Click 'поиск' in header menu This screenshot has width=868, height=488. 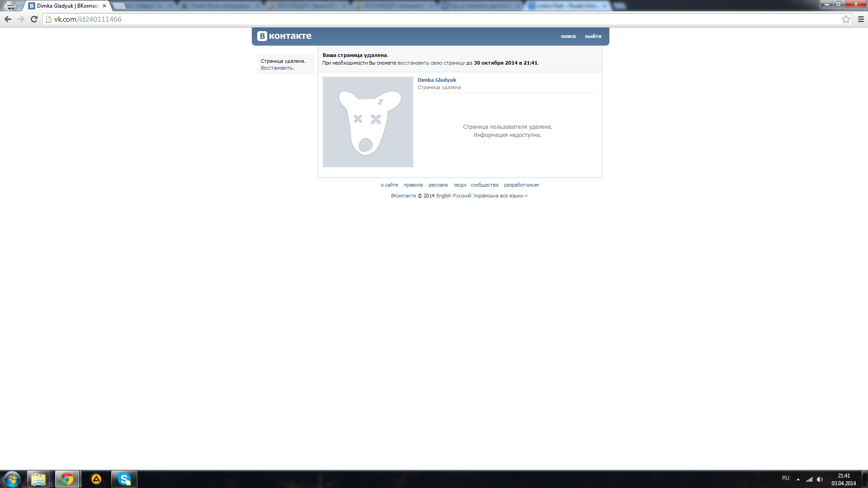(568, 36)
